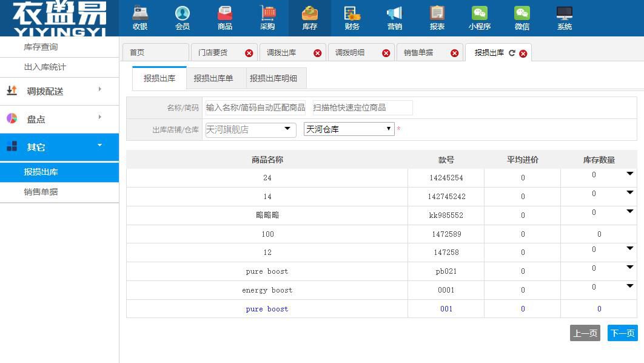This screenshot has width=644, height=363.
Task: Click the blue pure boost 001 link
Action: pyautogui.click(x=267, y=309)
